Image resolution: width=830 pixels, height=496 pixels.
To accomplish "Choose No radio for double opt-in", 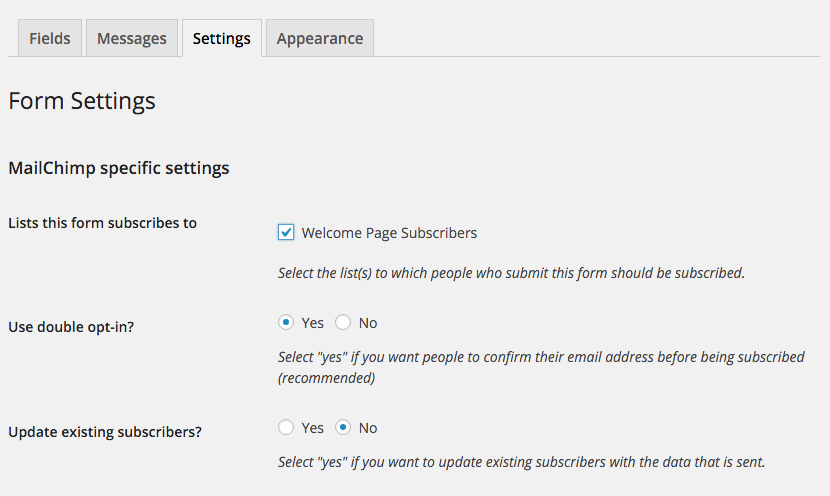I will (x=343, y=322).
